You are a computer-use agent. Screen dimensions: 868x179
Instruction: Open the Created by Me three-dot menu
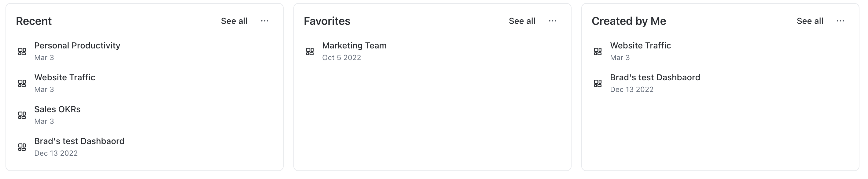840,21
